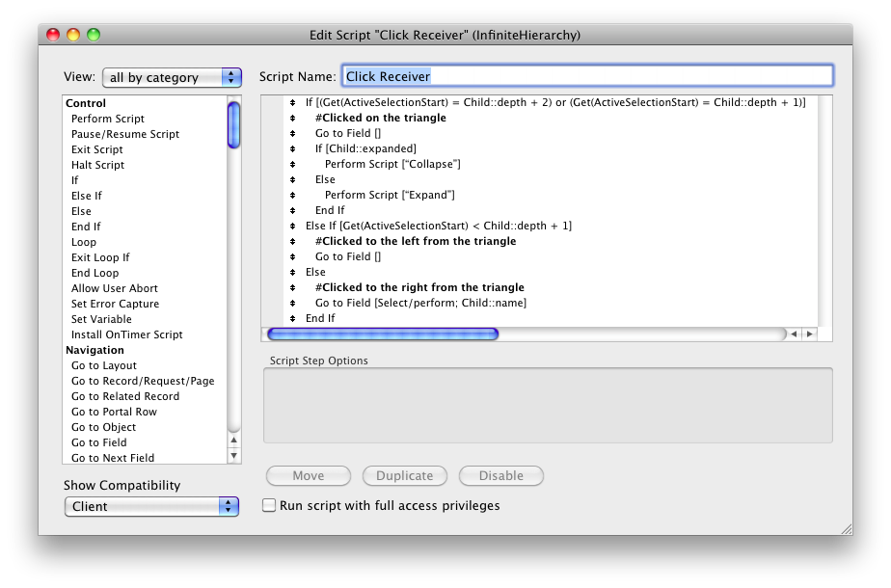Click the 'Navigation' category header
This screenshot has height=588, width=891.
94,350
